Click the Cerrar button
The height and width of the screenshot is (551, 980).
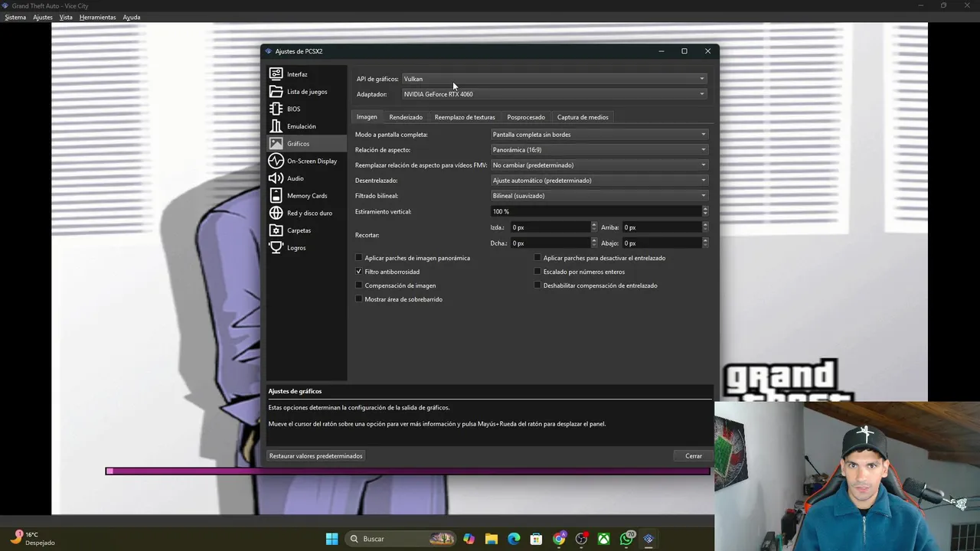point(694,456)
